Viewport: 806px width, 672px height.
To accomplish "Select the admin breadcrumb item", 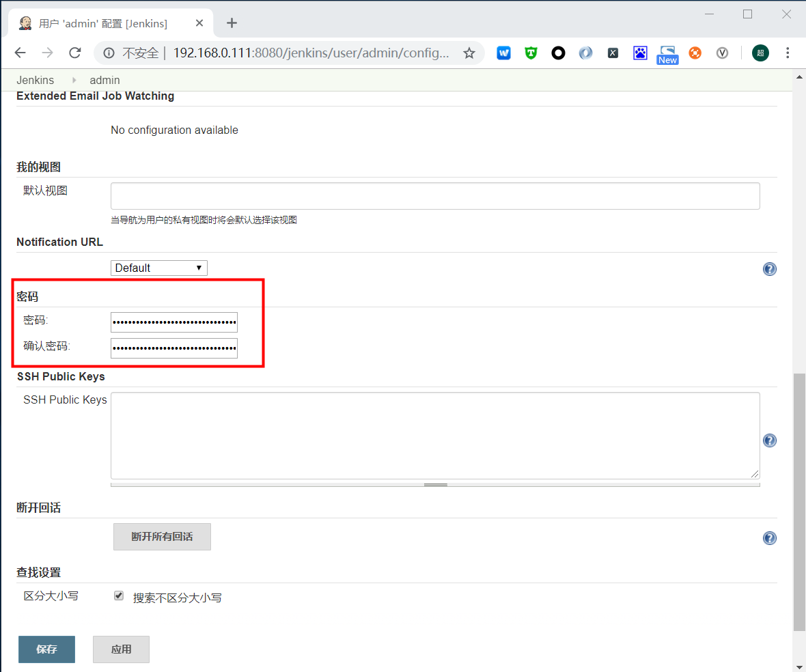I will 105,80.
